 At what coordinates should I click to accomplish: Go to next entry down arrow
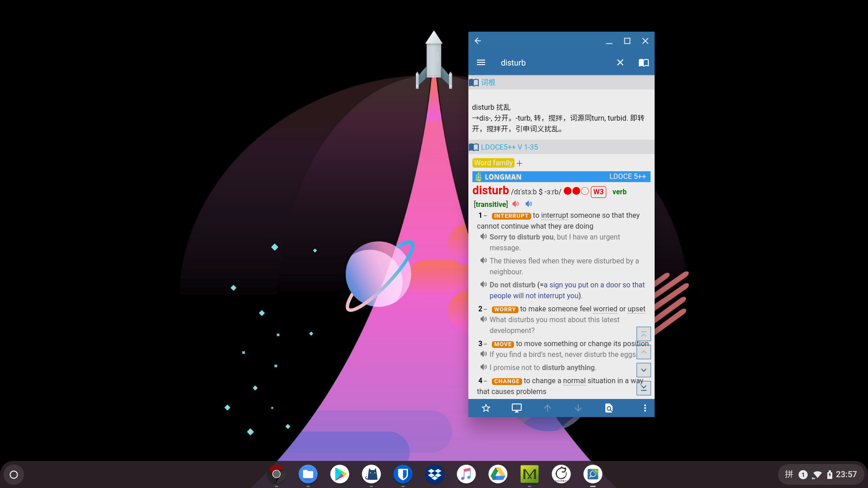tap(578, 408)
